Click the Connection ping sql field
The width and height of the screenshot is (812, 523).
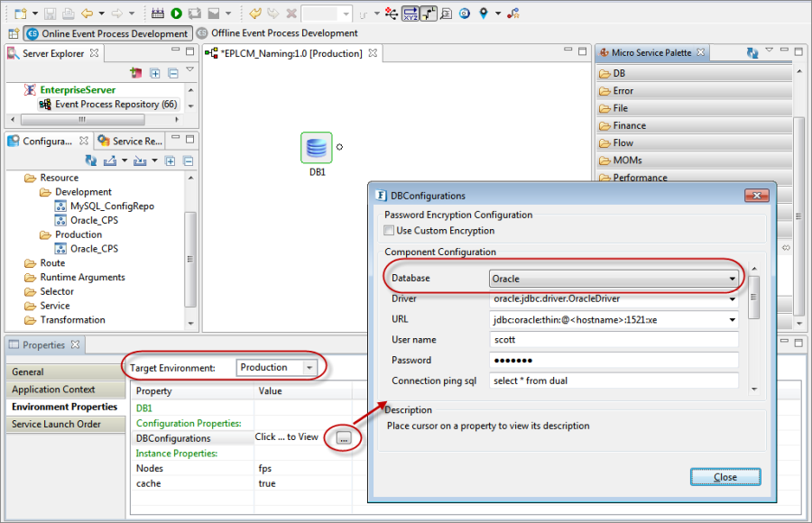click(614, 381)
